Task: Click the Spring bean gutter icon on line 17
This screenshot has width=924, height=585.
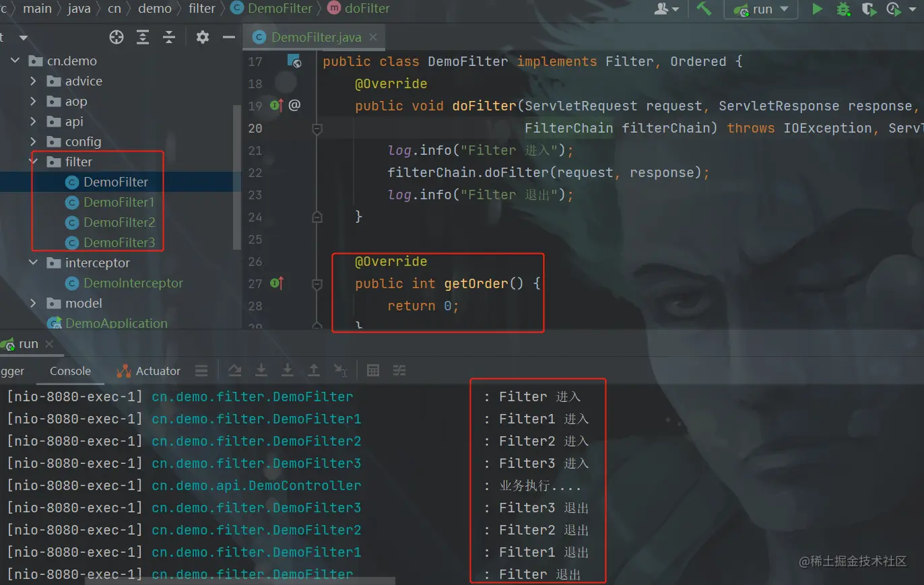Action: click(294, 61)
